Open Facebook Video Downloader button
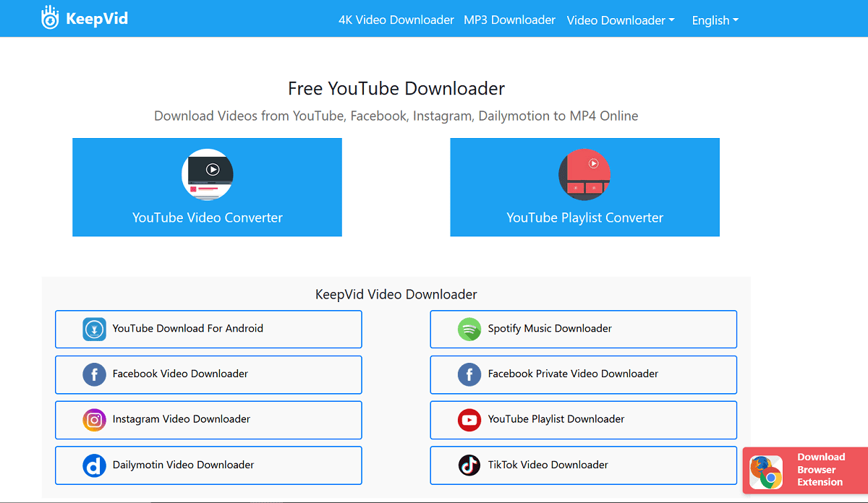The width and height of the screenshot is (868, 503). tap(208, 374)
